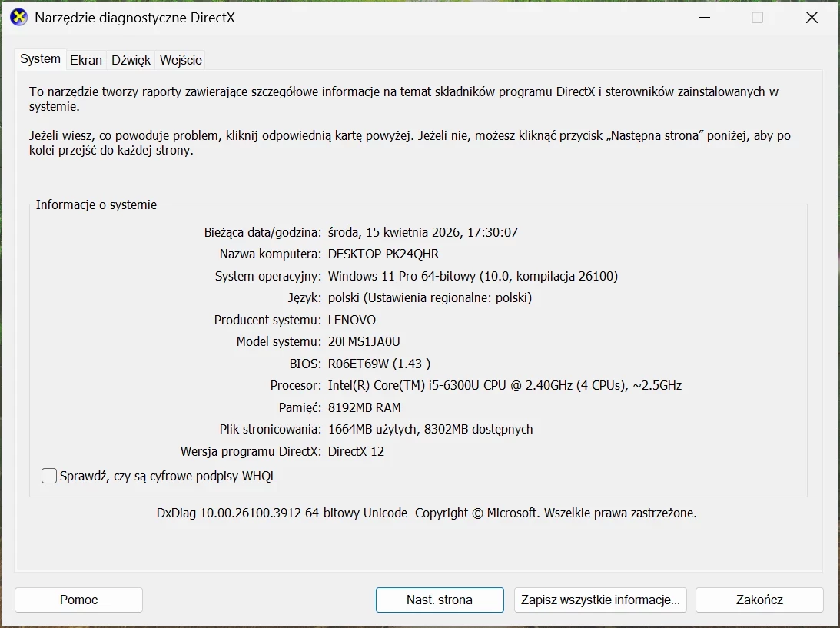This screenshot has height=628, width=840.
Task: Select the current date line 'środa, 15 kwietnia 2026'
Action: [x=423, y=231]
